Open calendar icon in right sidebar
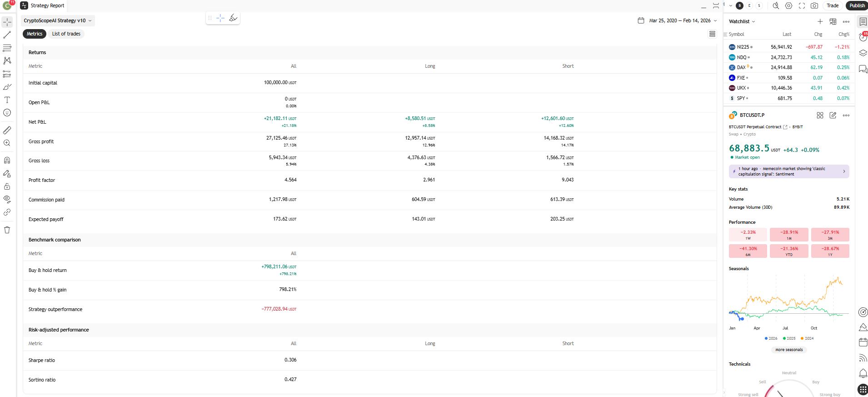Screen dimensions: 868x397 tap(863, 342)
